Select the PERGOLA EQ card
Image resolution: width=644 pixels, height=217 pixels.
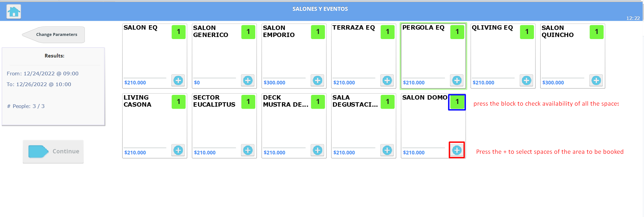click(433, 56)
